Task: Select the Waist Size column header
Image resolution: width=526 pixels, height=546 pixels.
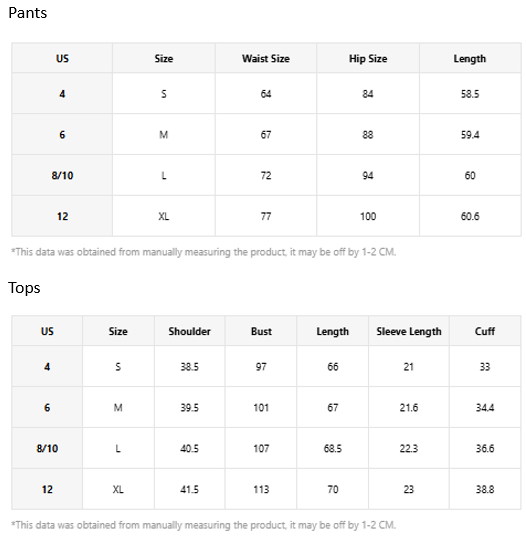Action: [266, 58]
